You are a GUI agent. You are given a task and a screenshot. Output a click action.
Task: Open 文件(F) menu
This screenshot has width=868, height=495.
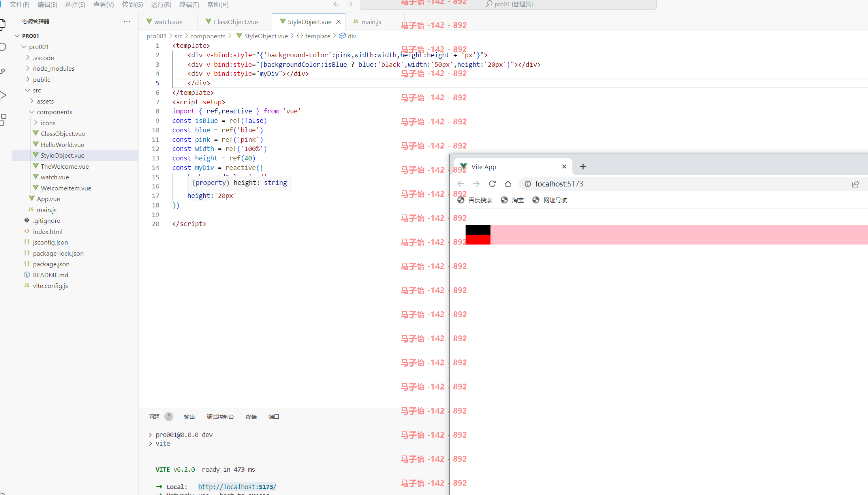coord(19,4)
